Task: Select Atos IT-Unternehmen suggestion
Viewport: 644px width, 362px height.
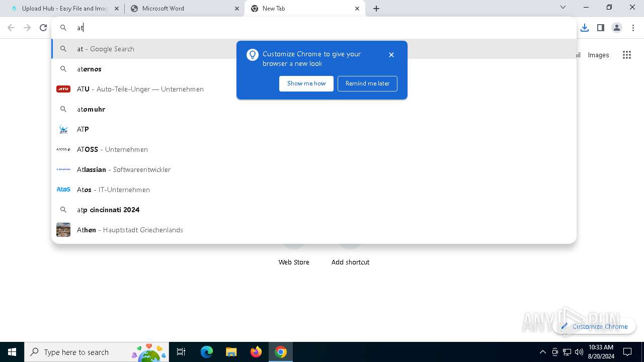Action: [x=314, y=190]
